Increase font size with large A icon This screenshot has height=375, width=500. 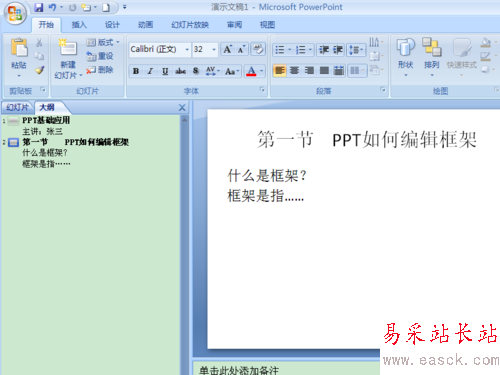pos(228,49)
